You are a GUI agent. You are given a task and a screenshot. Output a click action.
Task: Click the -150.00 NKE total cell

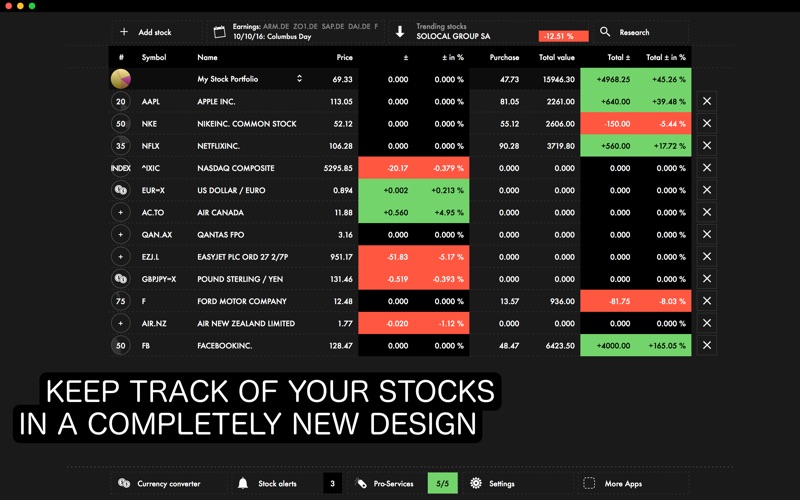pyautogui.click(x=608, y=123)
